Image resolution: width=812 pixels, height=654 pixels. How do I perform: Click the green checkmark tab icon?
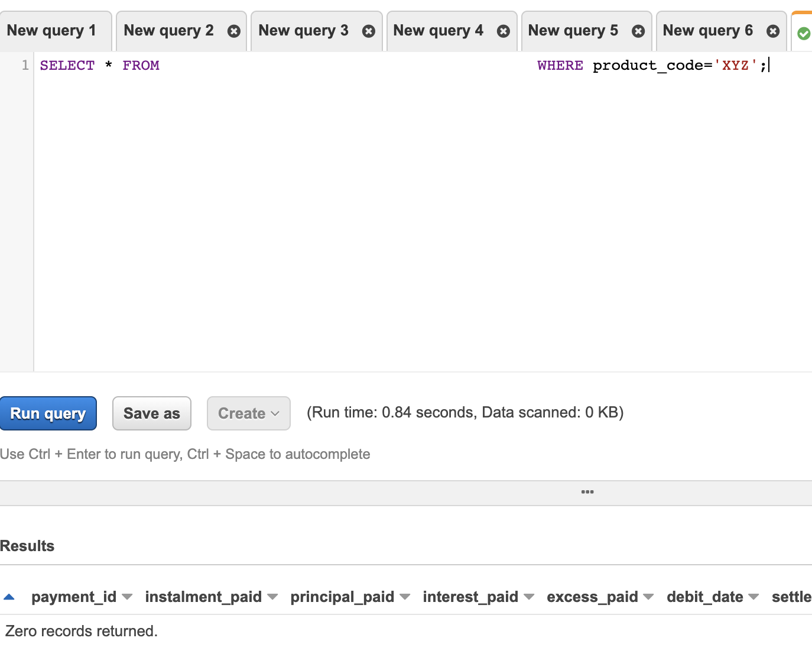[x=803, y=34]
